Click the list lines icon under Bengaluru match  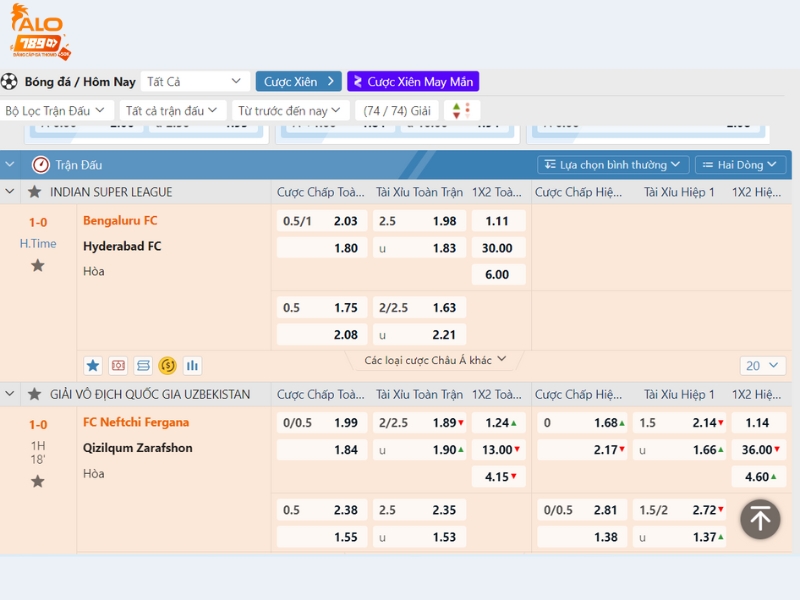point(143,365)
